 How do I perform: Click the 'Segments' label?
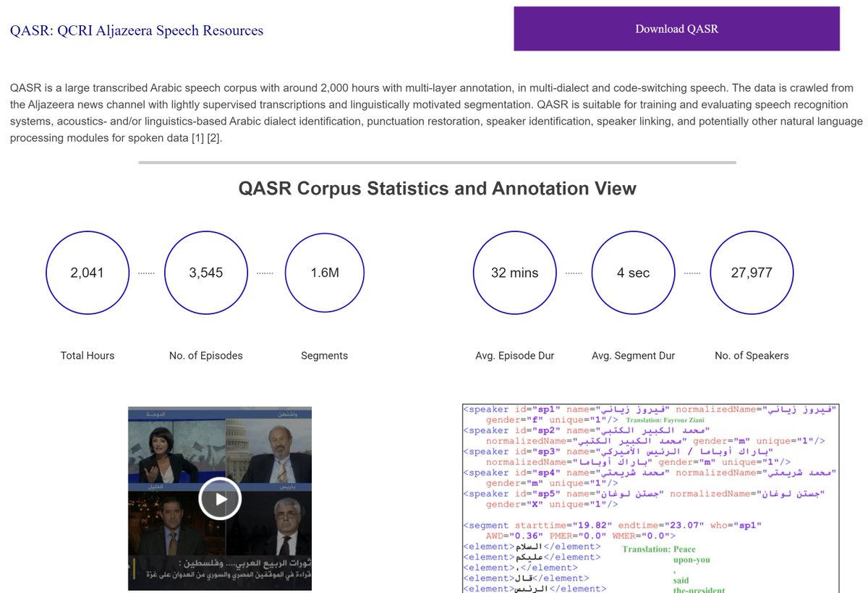(325, 356)
